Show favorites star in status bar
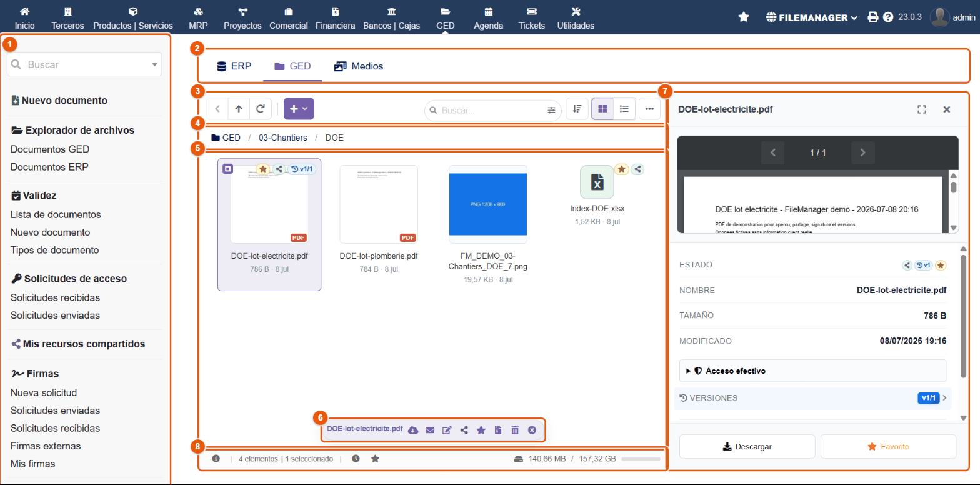Image resolution: width=980 pixels, height=485 pixels. coord(375,458)
